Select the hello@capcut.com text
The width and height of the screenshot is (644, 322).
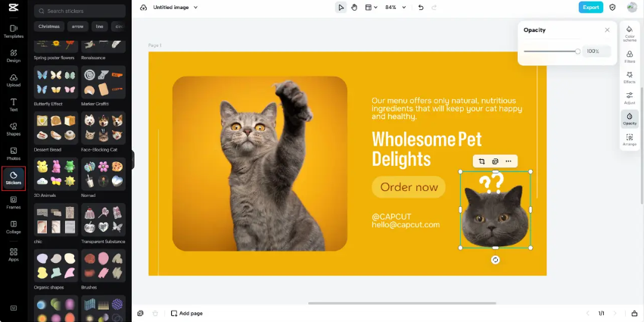click(x=406, y=225)
